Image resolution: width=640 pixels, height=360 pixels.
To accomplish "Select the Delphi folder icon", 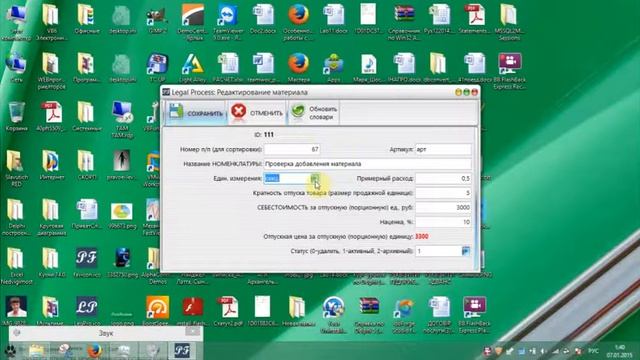I will pyautogui.click(x=16, y=216).
